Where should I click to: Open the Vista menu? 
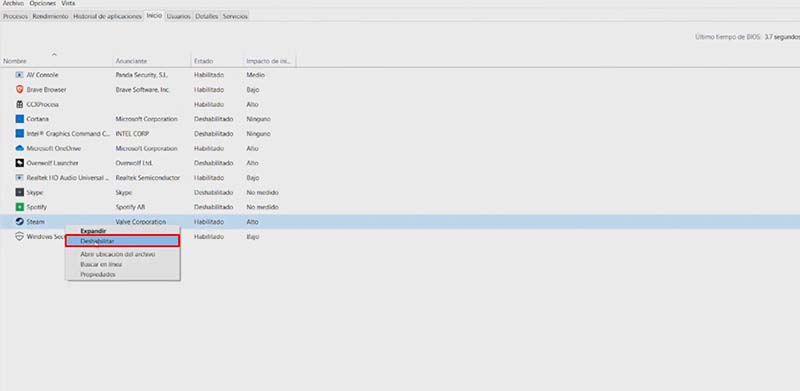pos(68,3)
